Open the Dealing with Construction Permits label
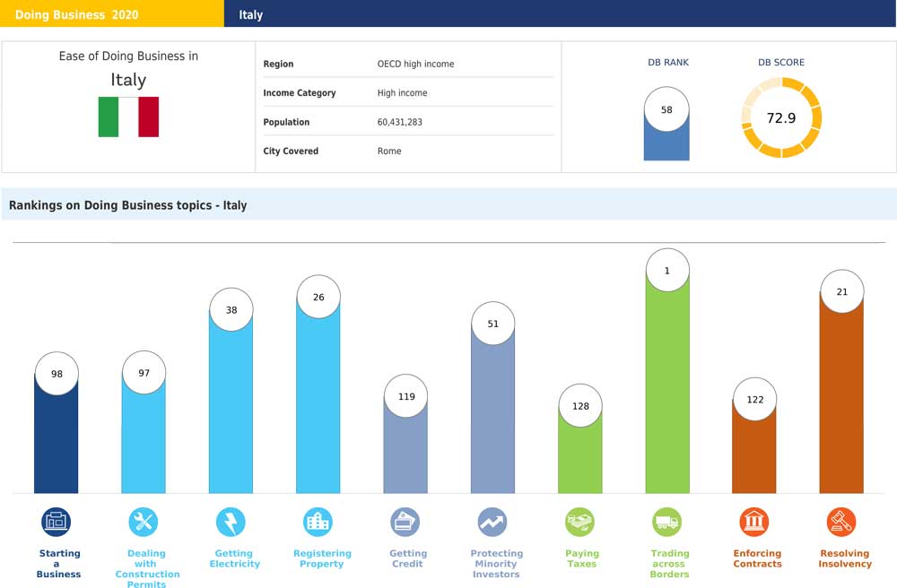This screenshot has width=897, height=588. tap(147, 568)
